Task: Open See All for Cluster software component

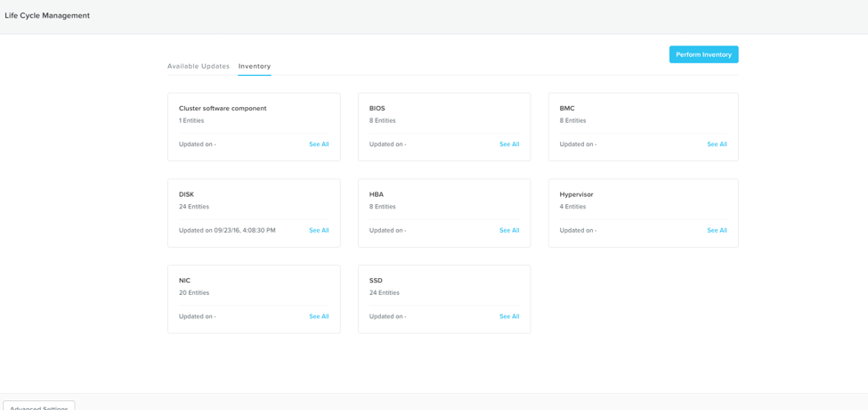Action: (319, 144)
